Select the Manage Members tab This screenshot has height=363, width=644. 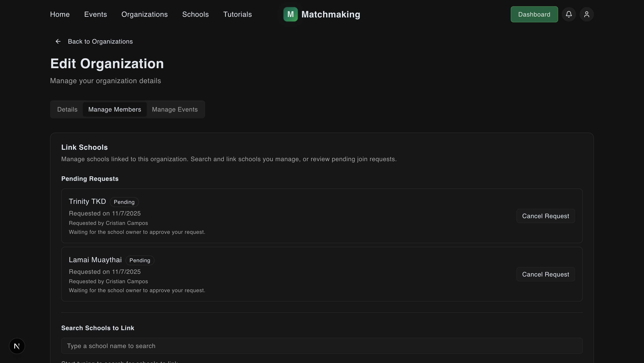click(x=115, y=110)
